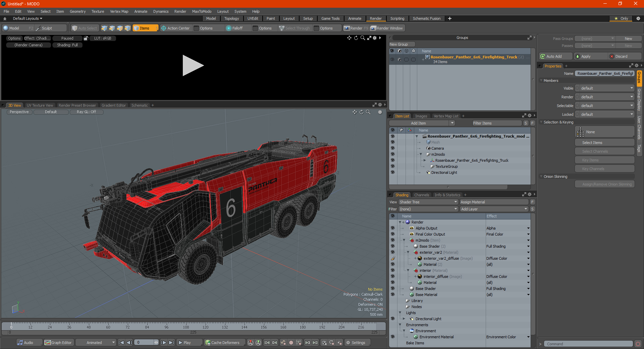Add a new layout tab with plus icon
644x349 pixels.
pos(450,18)
